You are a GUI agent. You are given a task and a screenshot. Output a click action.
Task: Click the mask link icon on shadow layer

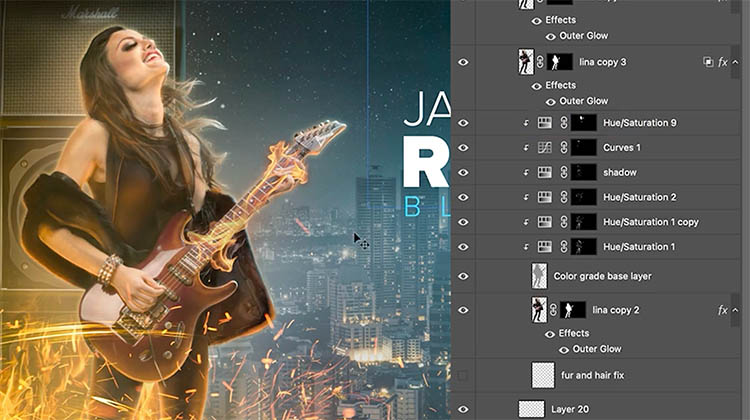563,172
